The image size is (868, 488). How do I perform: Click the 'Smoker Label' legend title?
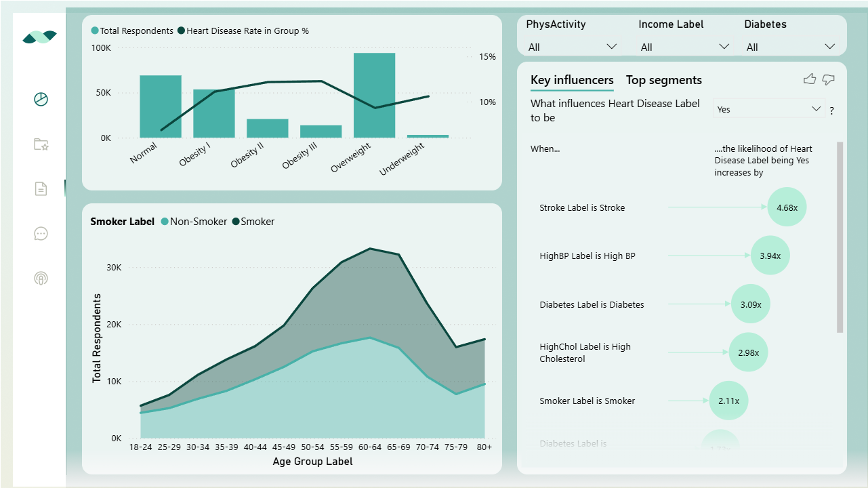(x=122, y=222)
